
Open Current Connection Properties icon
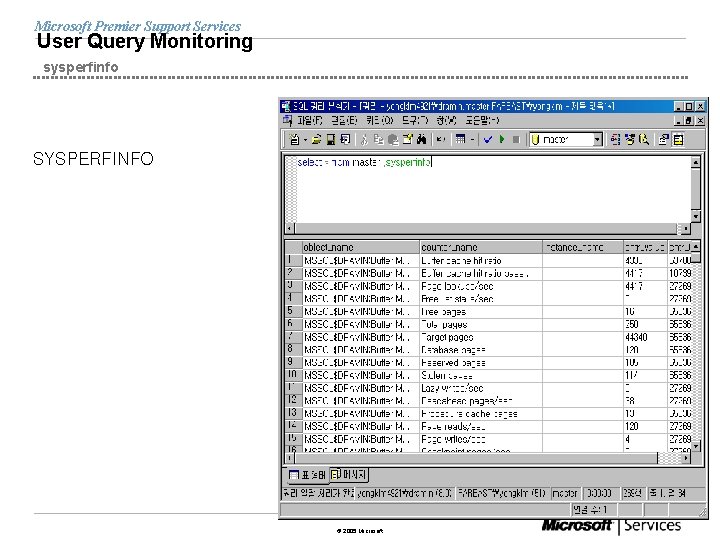tap(664, 140)
